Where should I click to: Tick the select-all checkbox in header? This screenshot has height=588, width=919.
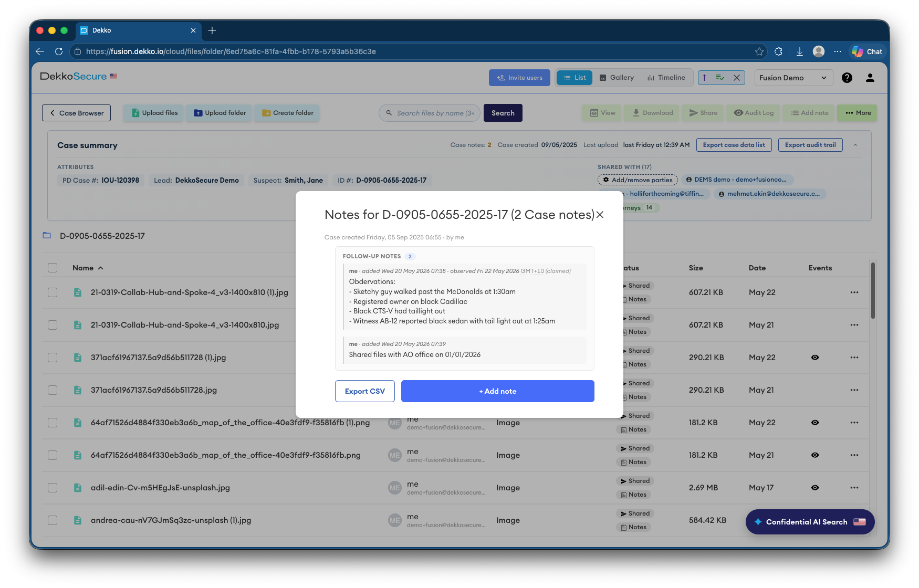pos(53,268)
